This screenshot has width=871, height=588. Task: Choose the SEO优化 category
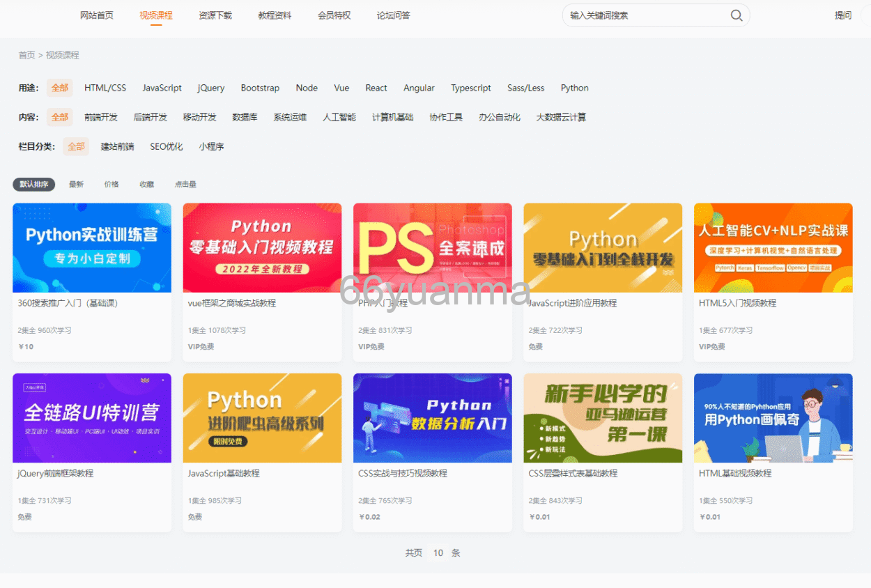tap(167, 146)
